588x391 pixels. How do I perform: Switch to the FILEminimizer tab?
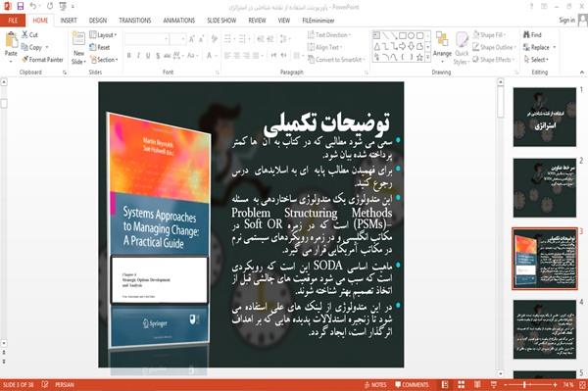(x=318, y=21)
